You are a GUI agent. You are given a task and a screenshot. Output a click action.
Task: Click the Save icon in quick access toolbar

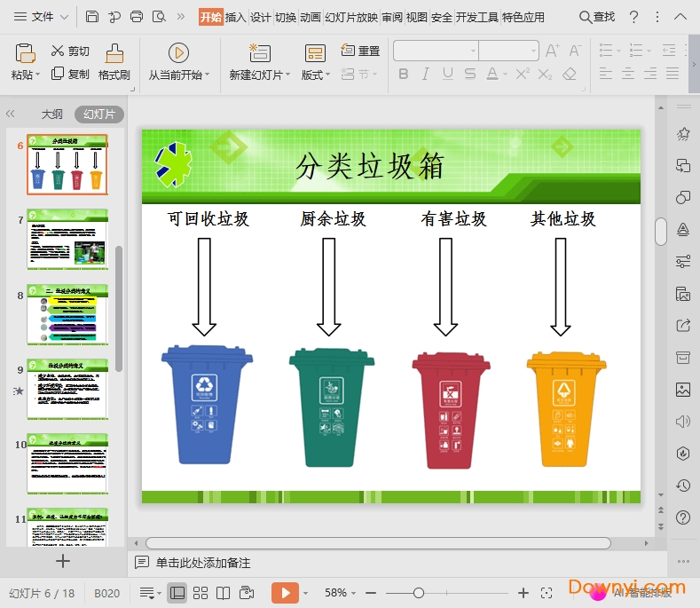(x=92, y=17)
